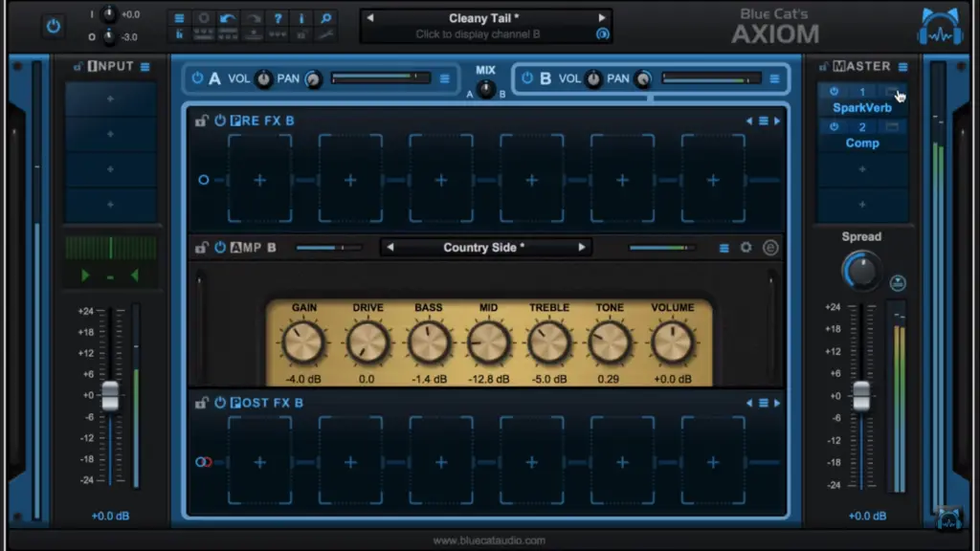The width and height of the screenshot is (980, 551).
Task: Click the redo arrow icon
Action: coord(253,18)
